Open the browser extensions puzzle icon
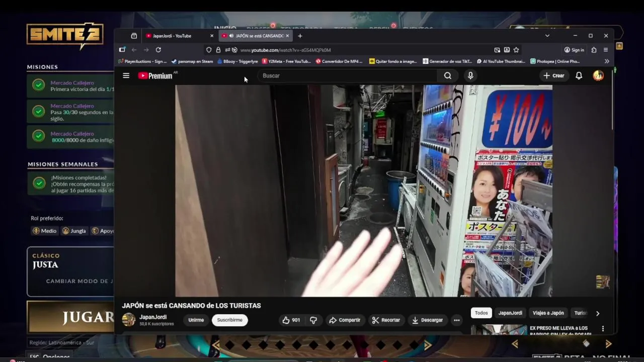This screenshot has width=644, height=362. (594, 50)
